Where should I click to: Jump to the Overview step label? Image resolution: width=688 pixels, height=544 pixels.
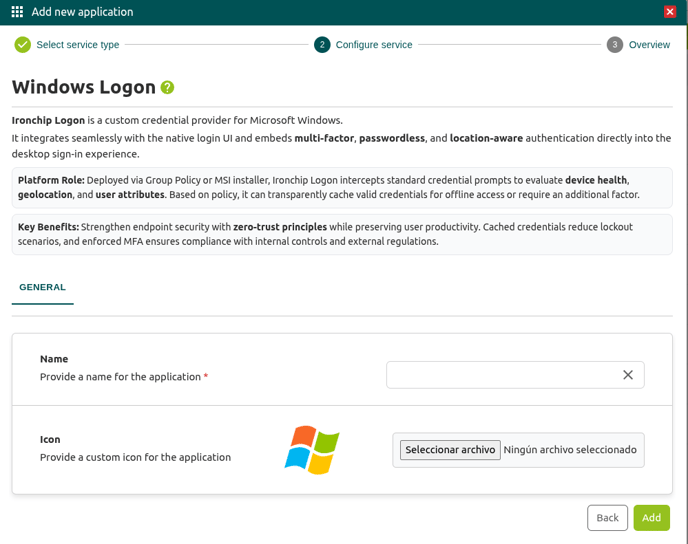pos(649,45)
